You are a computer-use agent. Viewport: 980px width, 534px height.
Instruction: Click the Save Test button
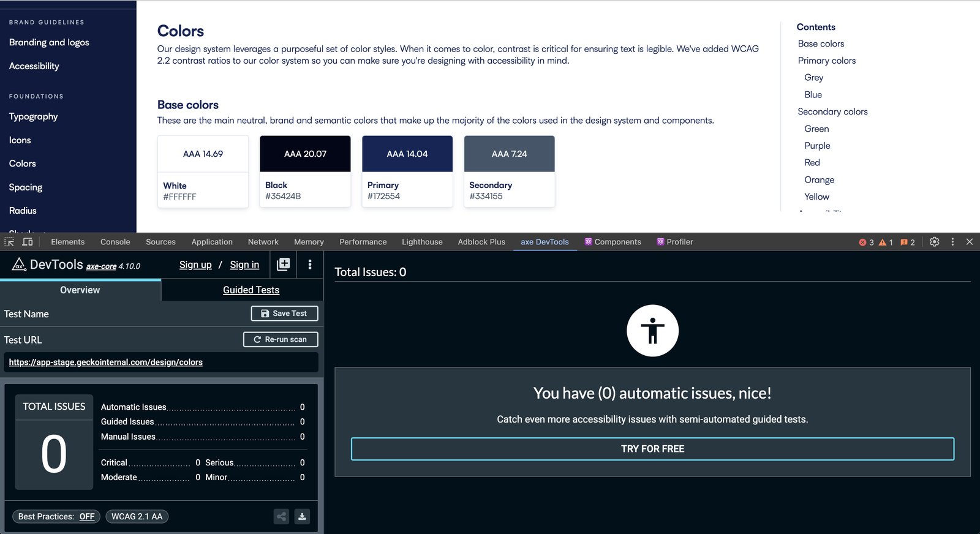284,314
